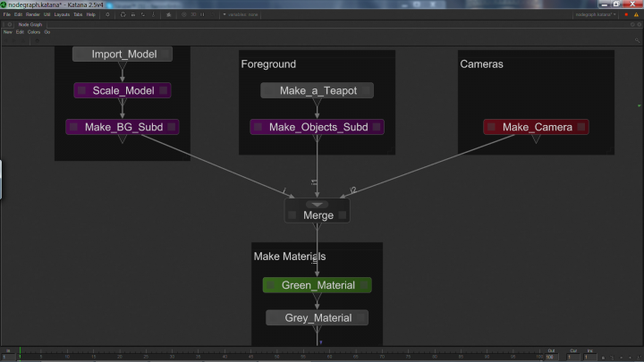644x362 pixels.
Task: Click the Out frame field in timeline
Action: [x=551, y=357]
